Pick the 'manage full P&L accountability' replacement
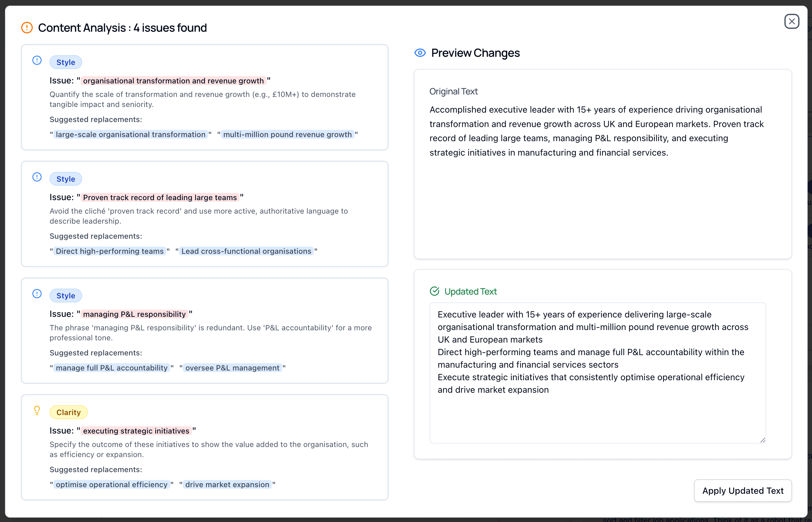The height and width of the screenshot is (522, 812). tap(111, 367)
